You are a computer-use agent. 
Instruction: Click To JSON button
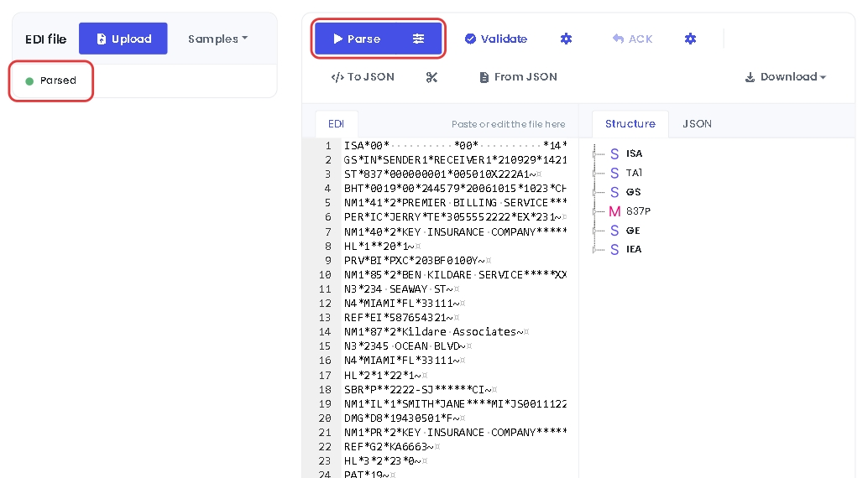363,77
